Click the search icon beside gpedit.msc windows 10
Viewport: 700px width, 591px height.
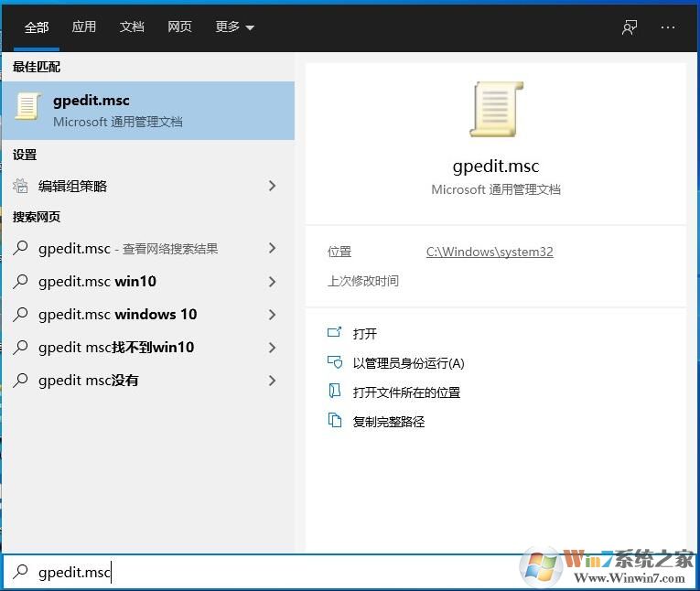(20, 314)
